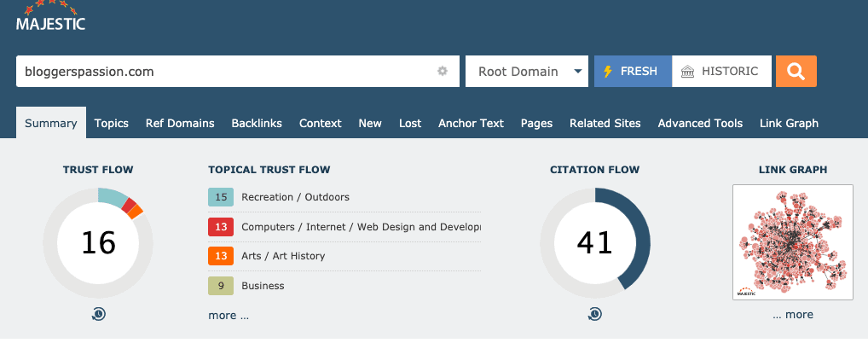Click the 'LINK GRAPH' heading
This screenshot has height=343, width=868.
point(793,170)
